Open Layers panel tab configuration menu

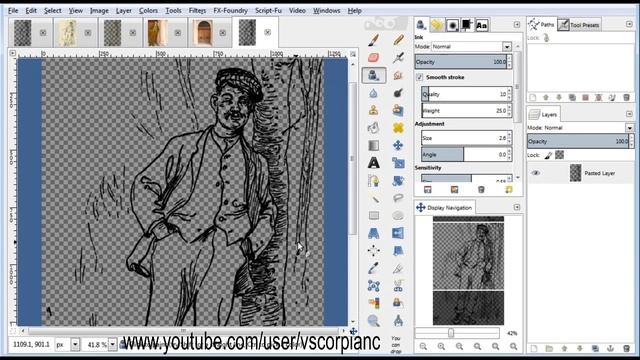coord(629,114)
